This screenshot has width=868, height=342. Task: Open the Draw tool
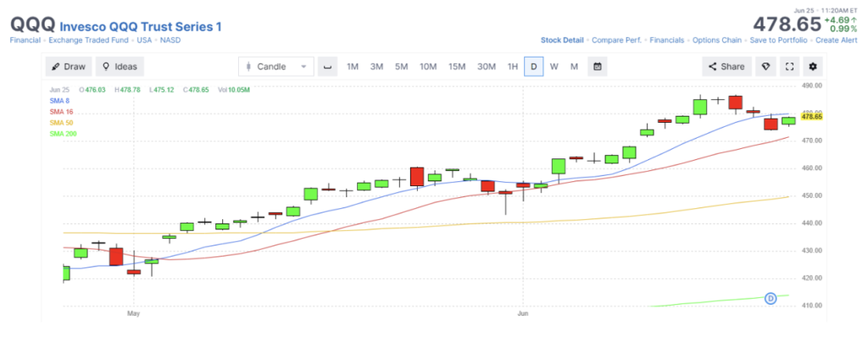[69, 66]
